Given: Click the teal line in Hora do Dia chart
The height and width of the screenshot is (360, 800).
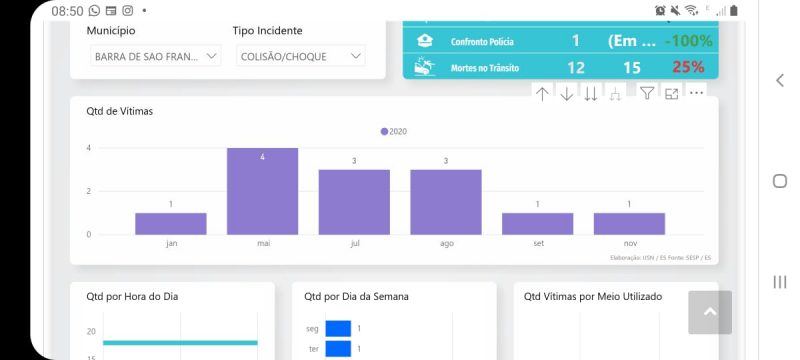Looking at the screenshot, I should (x=180, y=343).
